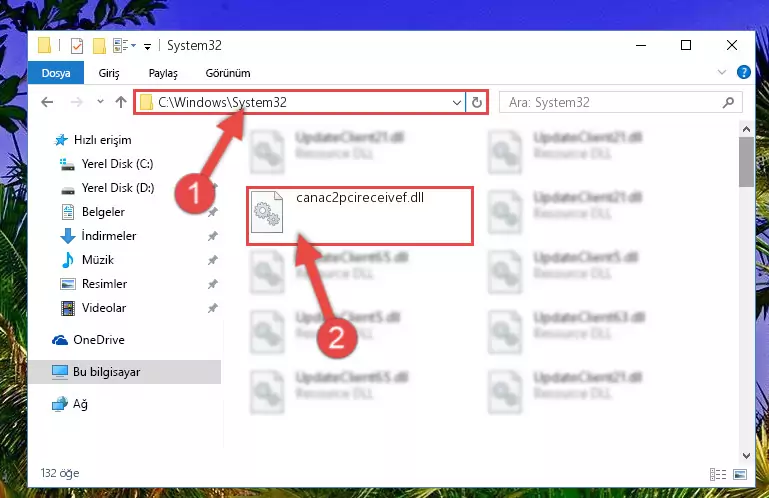Image resolution: width=769 pixels, height=498 pixels.
Task: Switch to the Giriş ribbon tab
Action: click(109, 73)
